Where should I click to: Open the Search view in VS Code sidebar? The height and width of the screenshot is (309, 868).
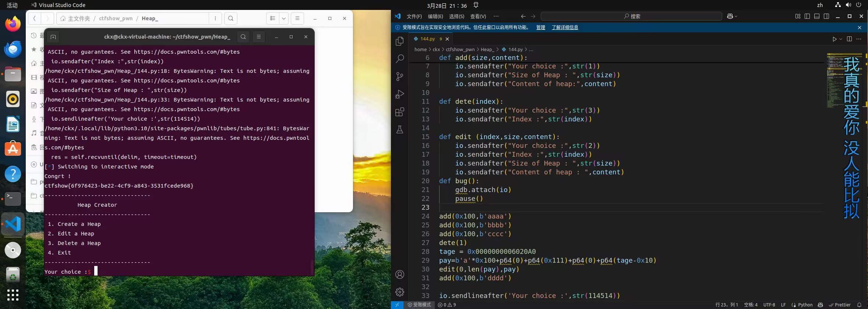[x=399, y=59]
